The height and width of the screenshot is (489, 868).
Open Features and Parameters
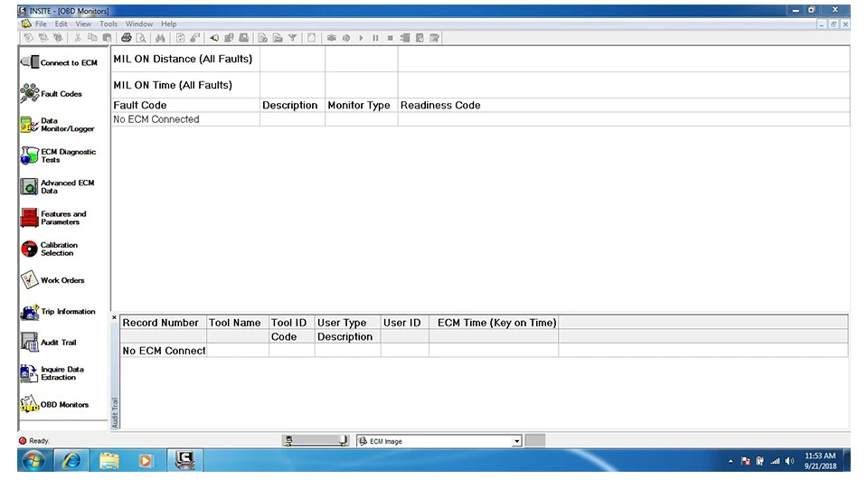click(x=53, y=218)
